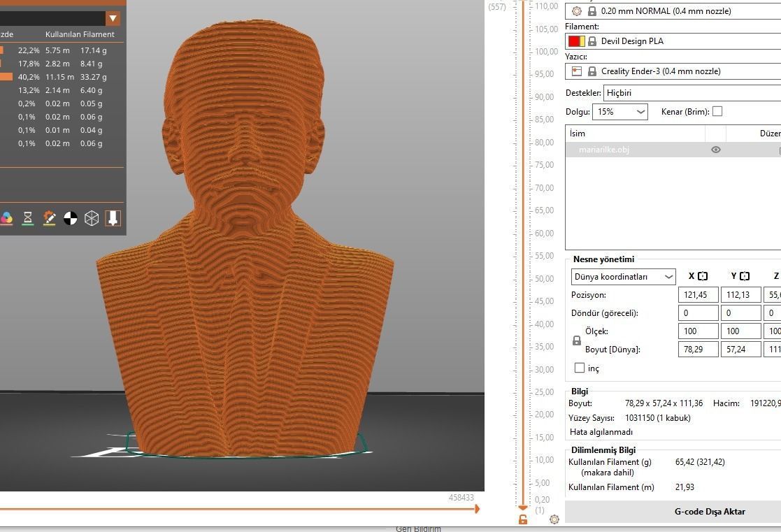The image size is (781, 532).
Task: Click the move counter 458433
Action: [461, 497]
